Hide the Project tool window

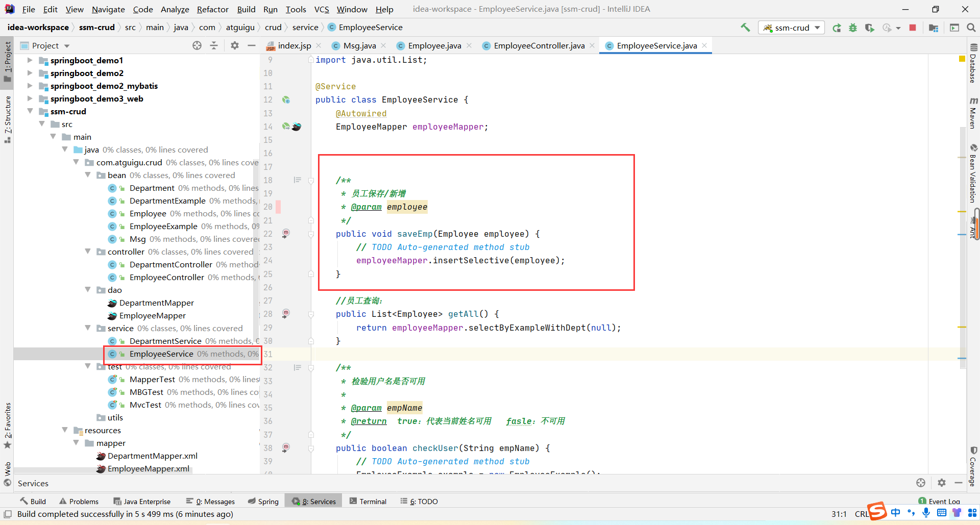tap(252, 45)
